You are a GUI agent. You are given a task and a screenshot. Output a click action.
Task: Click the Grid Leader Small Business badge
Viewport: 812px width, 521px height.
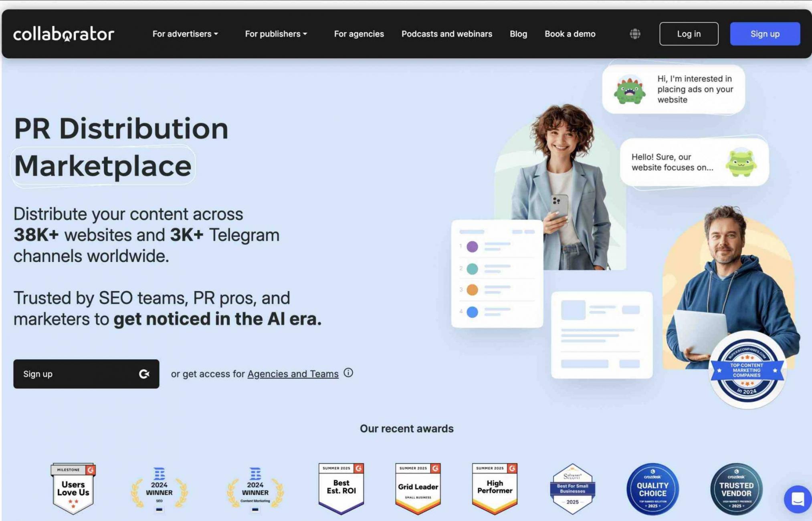[418, 488]
